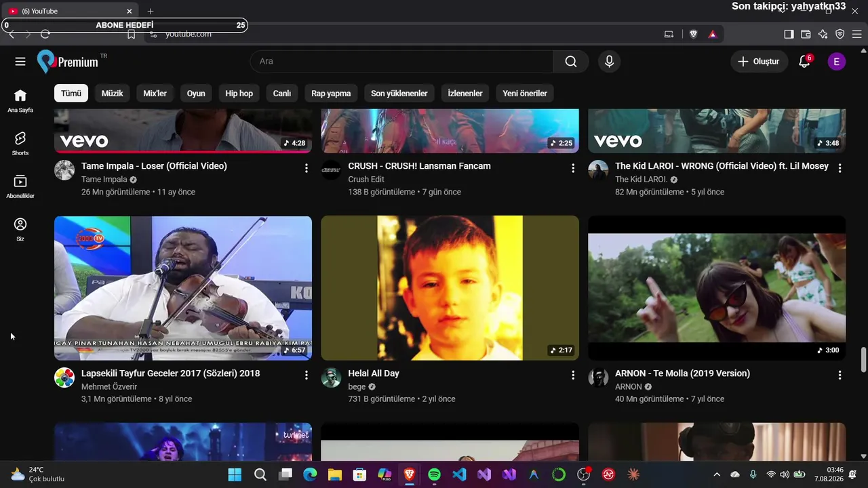Viewport: 868px width, 488px height.
Task: Visit bege channel name link
Action: tap(357, 387)
